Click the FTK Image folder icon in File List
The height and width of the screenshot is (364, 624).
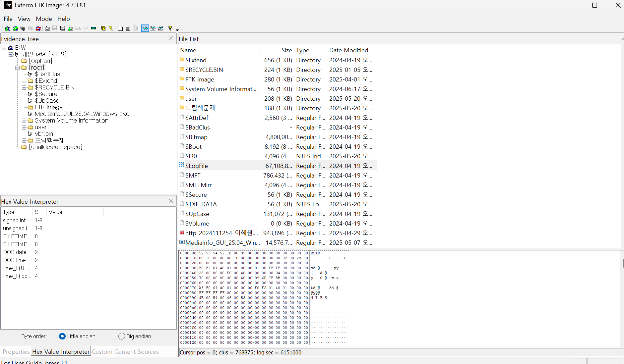pos(182,78)
